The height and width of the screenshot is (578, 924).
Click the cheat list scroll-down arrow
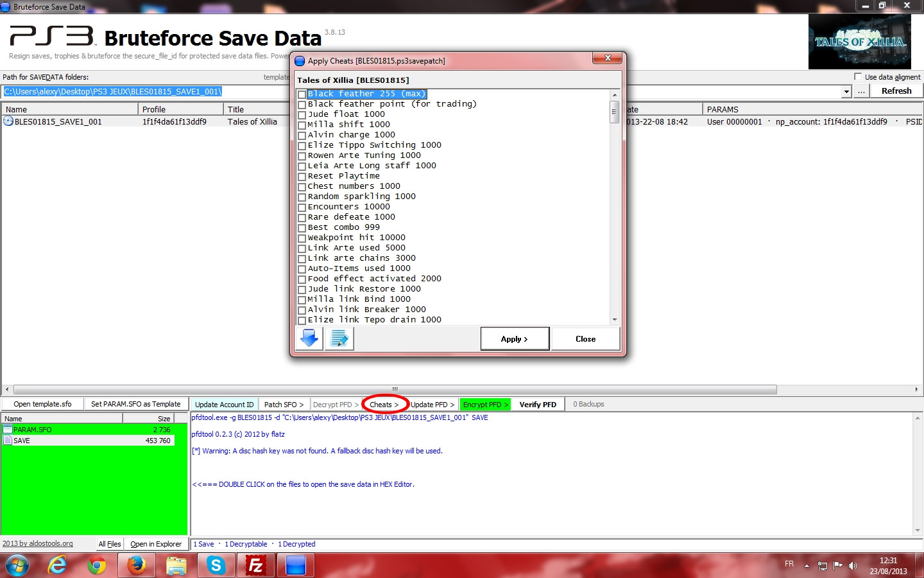pyautogui.click(x=614, y=319)
